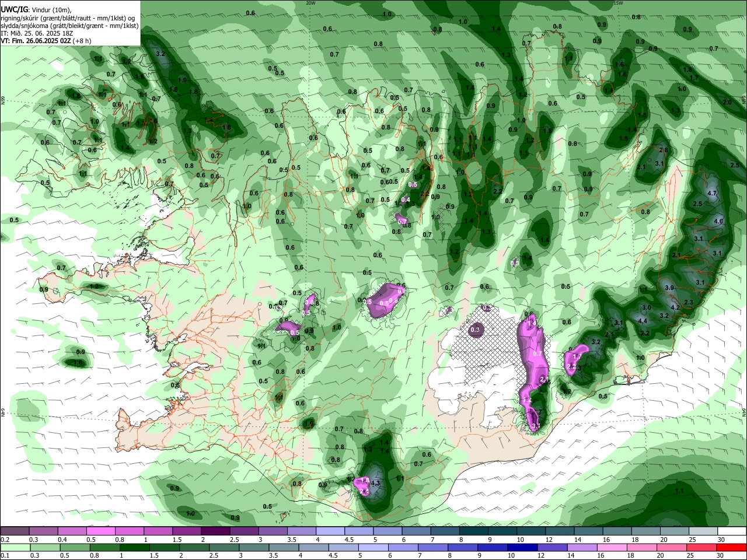Select the rain legend swatch labeled 25
This screenshot has width=747, height=560.
(702, 547)
